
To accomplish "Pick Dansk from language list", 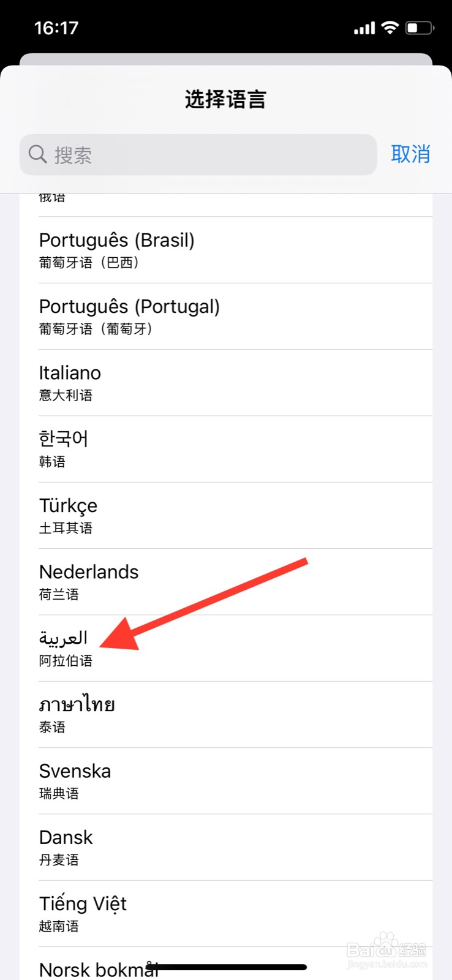I will pyautogui.click(x=225, y=847).
